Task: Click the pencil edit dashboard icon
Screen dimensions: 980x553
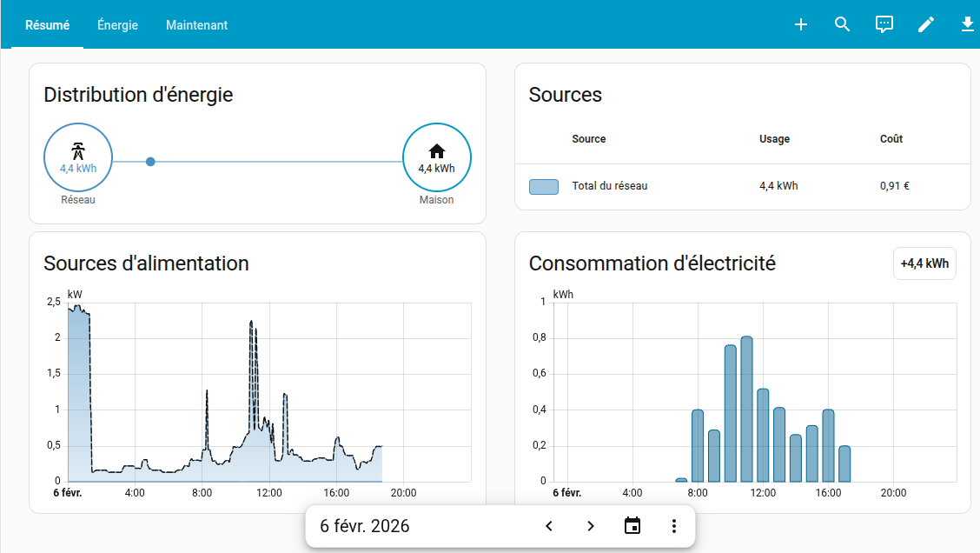Action: 926,24
